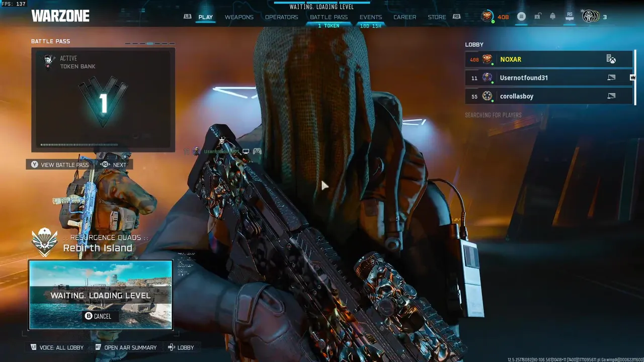
Task: Click the B button icon on Cancel
Action: [x=89, y=316]
